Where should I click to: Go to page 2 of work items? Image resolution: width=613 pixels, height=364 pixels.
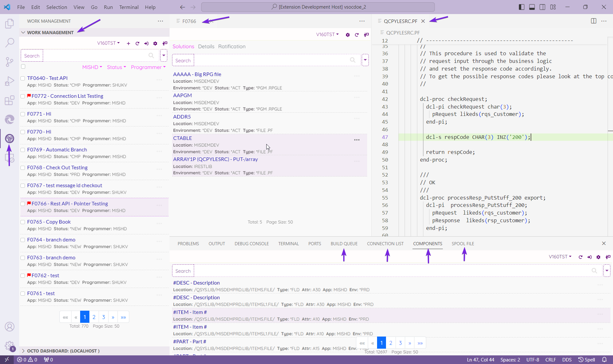click(x=94, y=317)
